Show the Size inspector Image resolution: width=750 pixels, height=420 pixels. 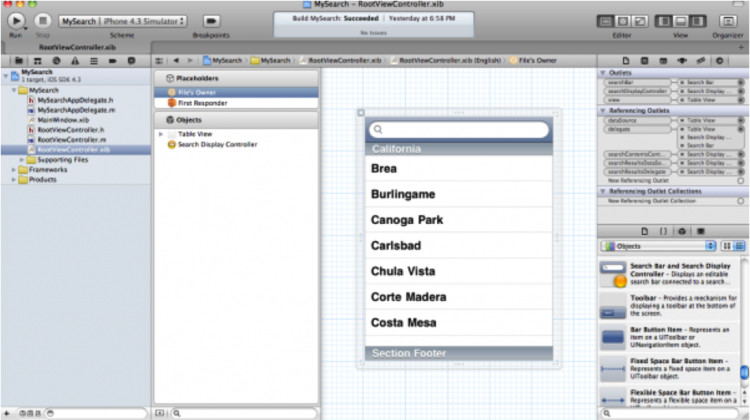click(701, 61)
